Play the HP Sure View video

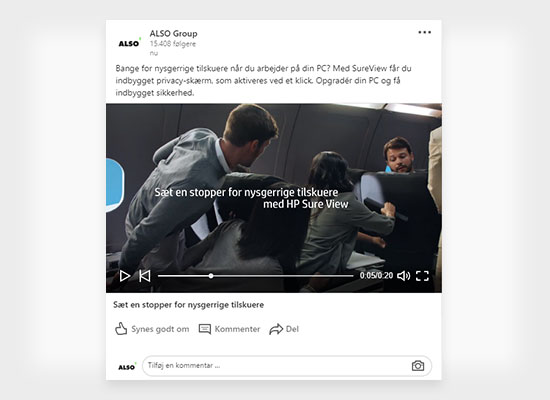tap(125, 276)
